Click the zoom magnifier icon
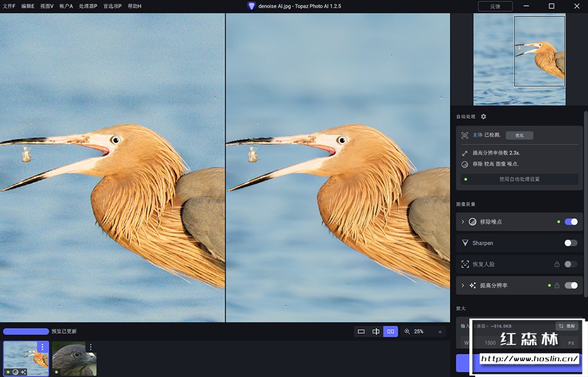This screenshot has width=588, height=377. 407,331
